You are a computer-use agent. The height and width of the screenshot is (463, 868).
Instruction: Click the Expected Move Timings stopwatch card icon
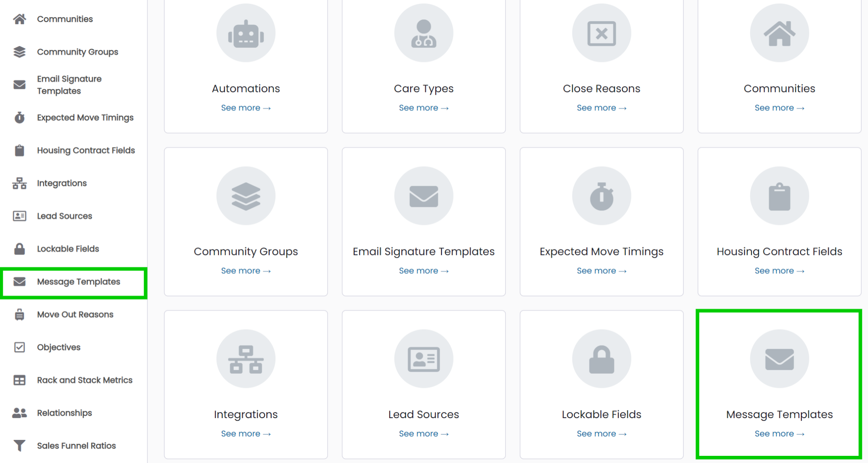click(602, 196)
